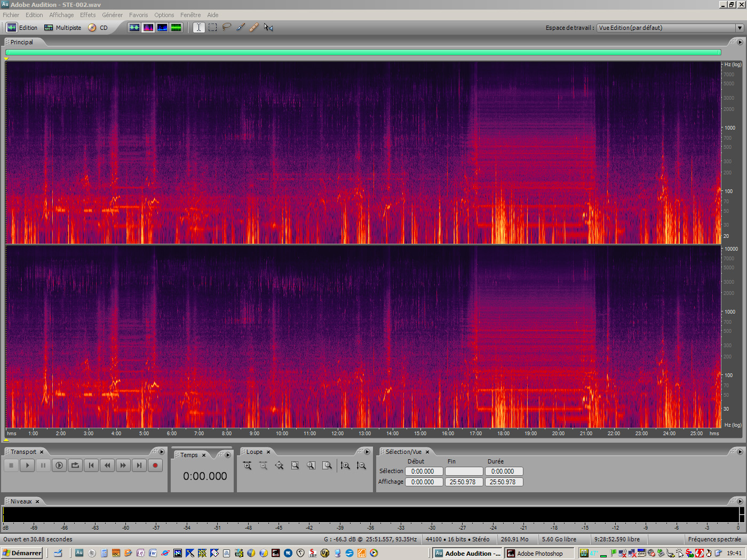The image size is (747, 560).
Task: Click the Sélection Début time field
Action: click(x=424, y=471)
